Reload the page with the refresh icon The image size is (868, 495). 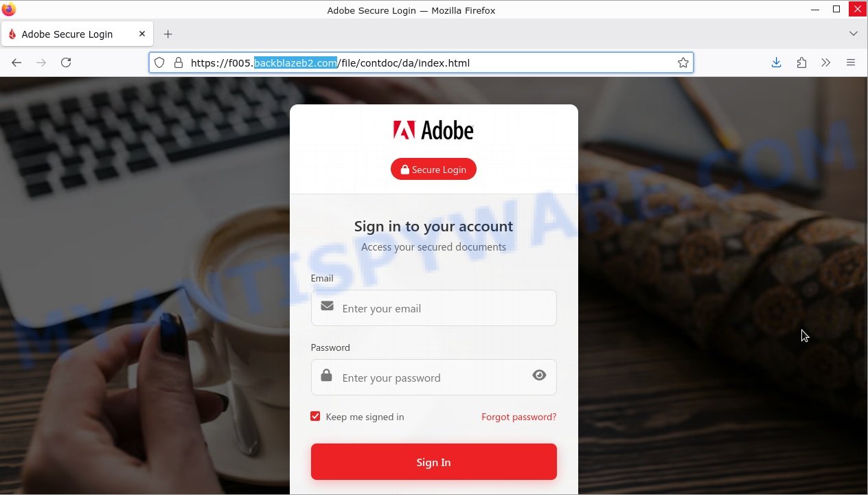[66, 62]
